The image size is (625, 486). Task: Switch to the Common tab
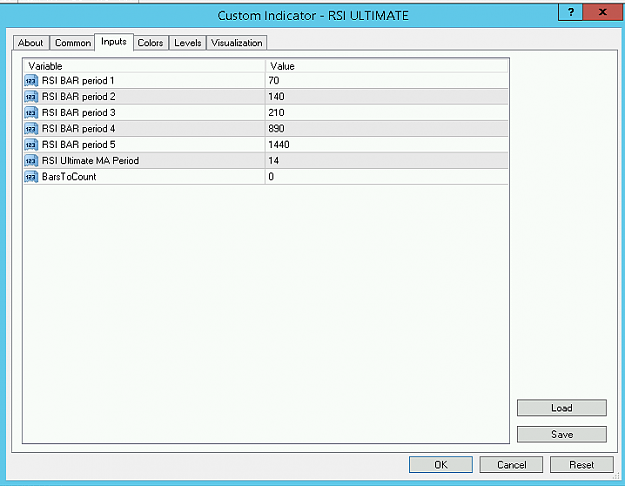tap(73, 43)
